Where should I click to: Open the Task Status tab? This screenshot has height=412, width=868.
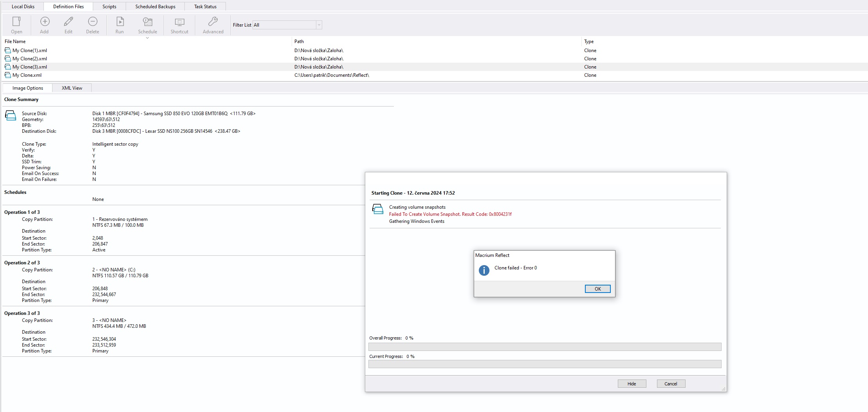[x=205, y=7]
